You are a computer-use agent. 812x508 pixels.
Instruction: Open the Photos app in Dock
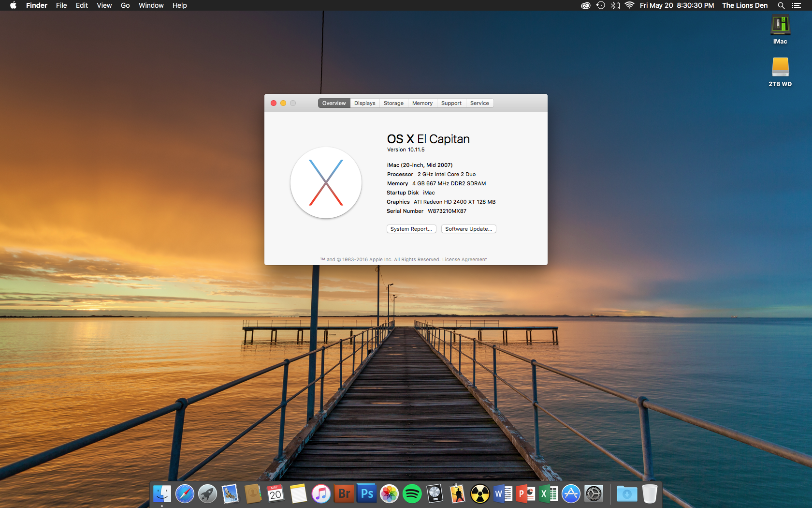point(390,493)
